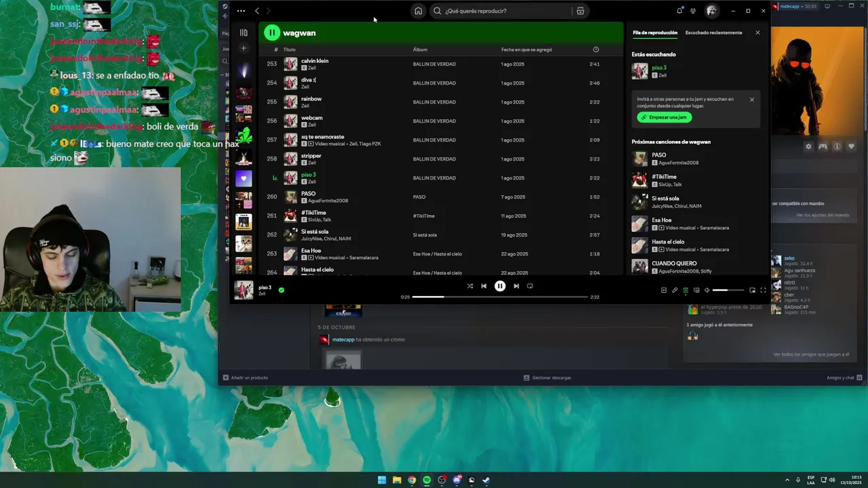Screen dimensions: 868x488
Task: Open "Gestionar descargas" in the Steam window
Action: (x=547, y=378)
